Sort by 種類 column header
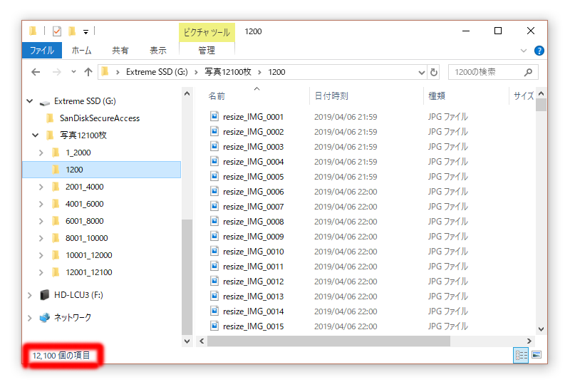The width and height of the screenshot is (570, 392). click(x=437, y=96)
